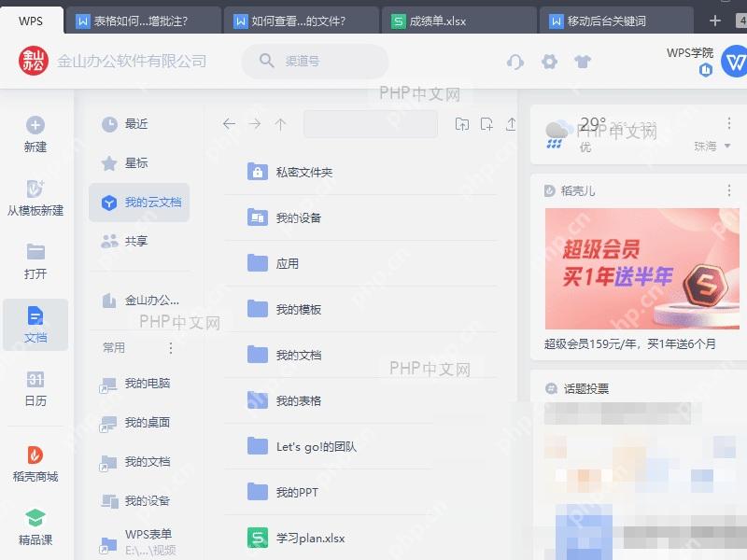Open 从模板新建 in the left sidebar
747x560 pixels.
[35, 197]
